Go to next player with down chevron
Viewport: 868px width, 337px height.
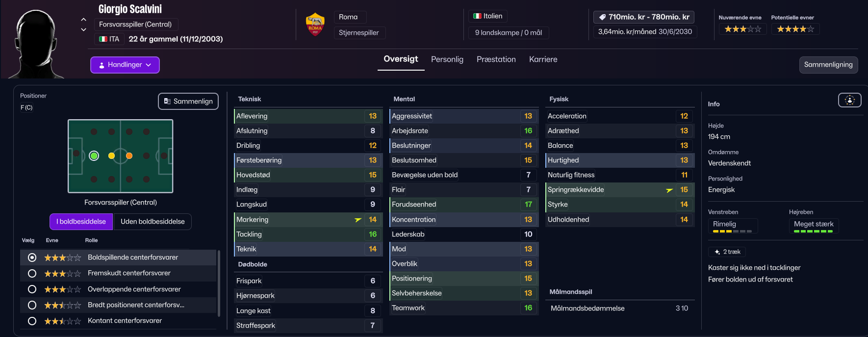click(x=83, y=29)
